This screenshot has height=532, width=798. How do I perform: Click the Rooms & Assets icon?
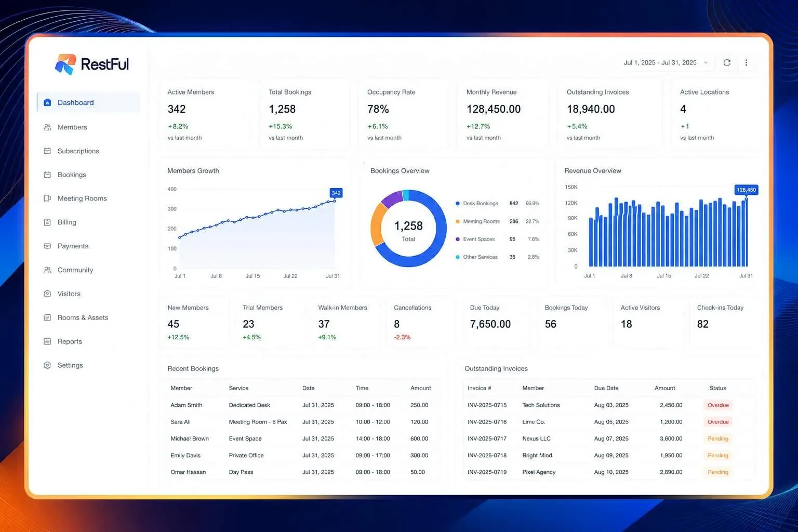47,317
